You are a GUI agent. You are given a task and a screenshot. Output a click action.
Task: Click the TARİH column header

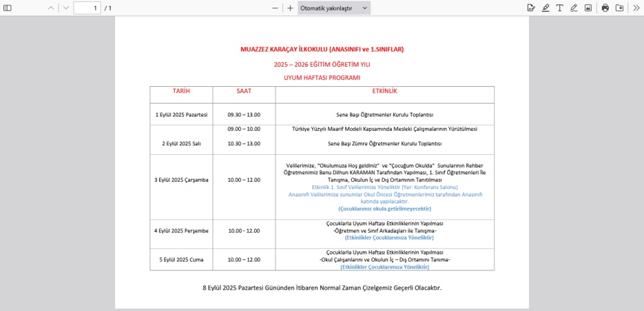181,91
